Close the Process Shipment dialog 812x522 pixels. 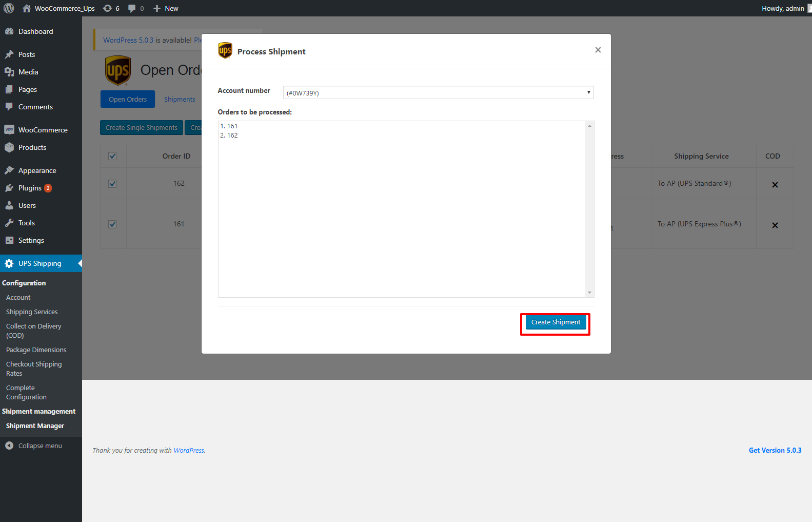click(598, 50)
